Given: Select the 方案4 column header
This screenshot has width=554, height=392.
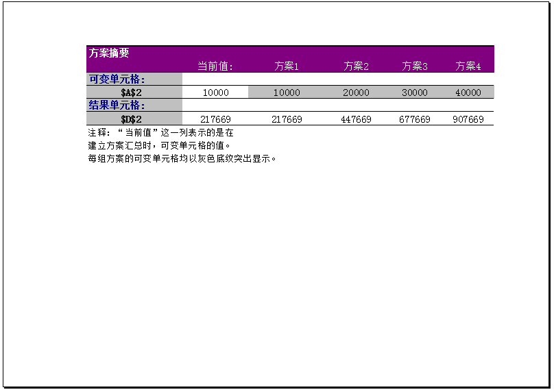Looking at the screenshot, I should 468,66.
